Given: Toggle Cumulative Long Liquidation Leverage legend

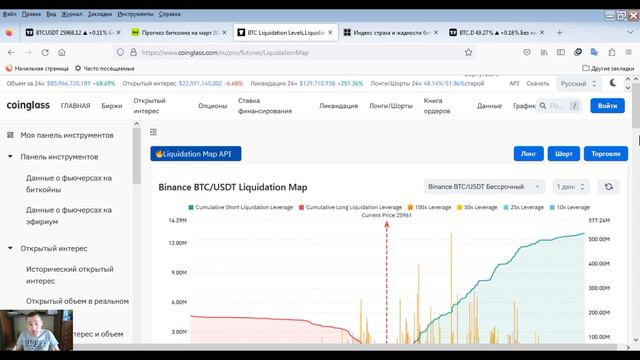Looking at the screenshot, I should point(350,207).
